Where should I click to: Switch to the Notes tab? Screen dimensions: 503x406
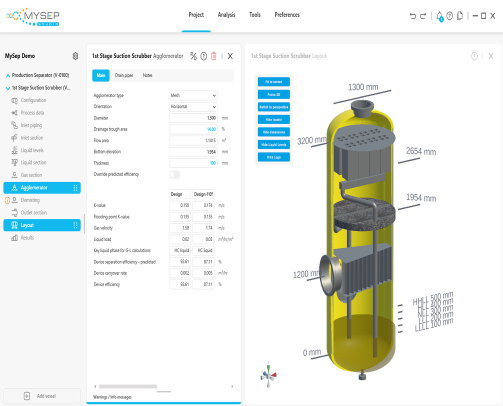coord(148,75)
